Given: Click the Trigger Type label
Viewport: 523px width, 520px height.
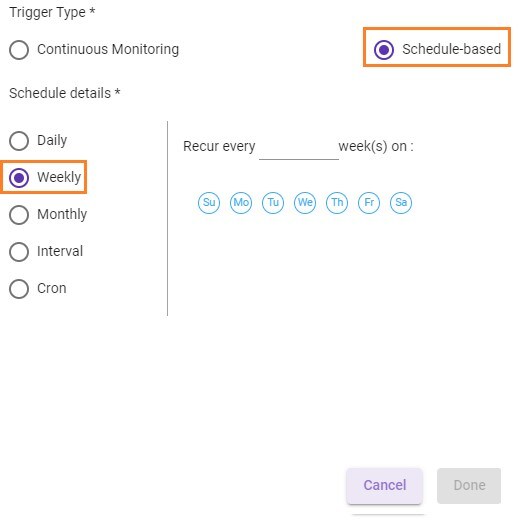Looking at the screenshot, I should point(52,12).
